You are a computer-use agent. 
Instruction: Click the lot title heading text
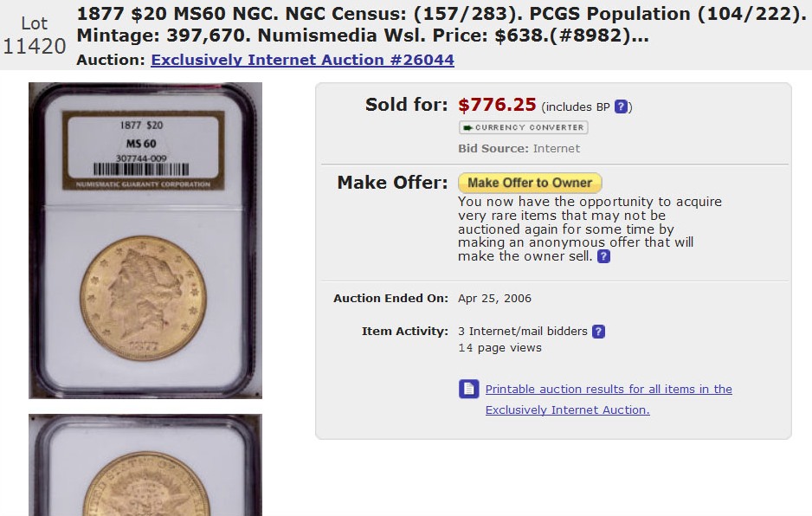(x=440, y=24)
